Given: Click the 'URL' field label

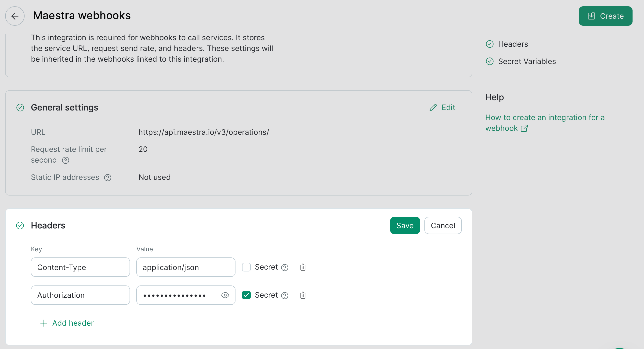Looking at the screenshot, I should 38,132.
